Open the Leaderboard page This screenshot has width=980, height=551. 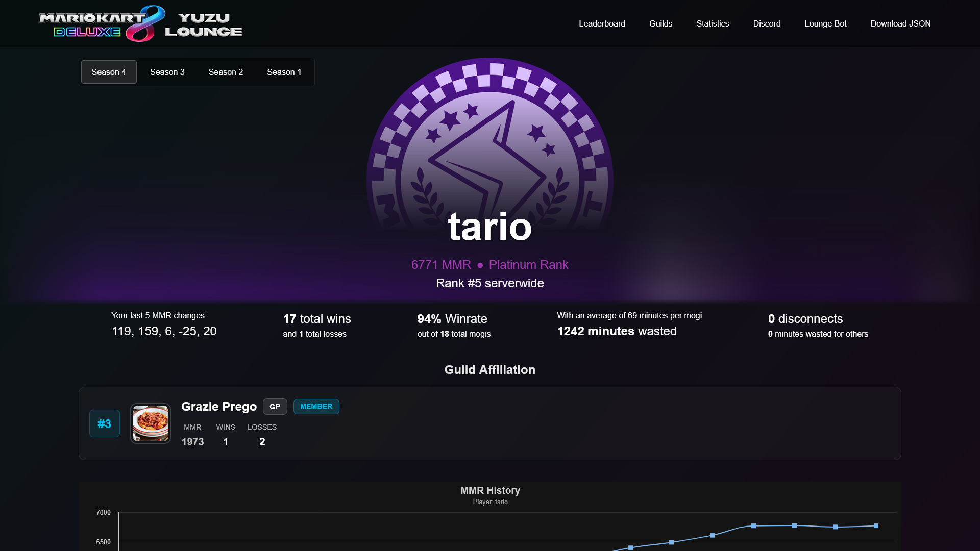pos(602,23)
